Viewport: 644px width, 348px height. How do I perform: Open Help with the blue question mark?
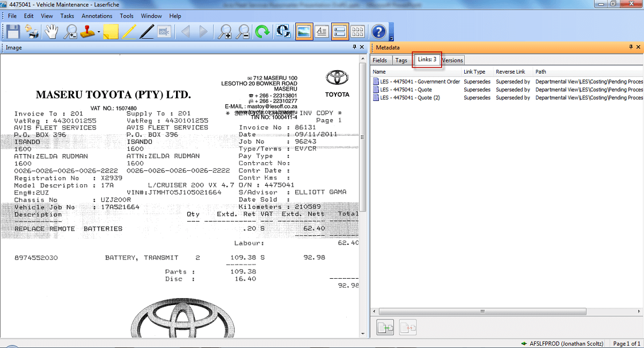[379, 32]
